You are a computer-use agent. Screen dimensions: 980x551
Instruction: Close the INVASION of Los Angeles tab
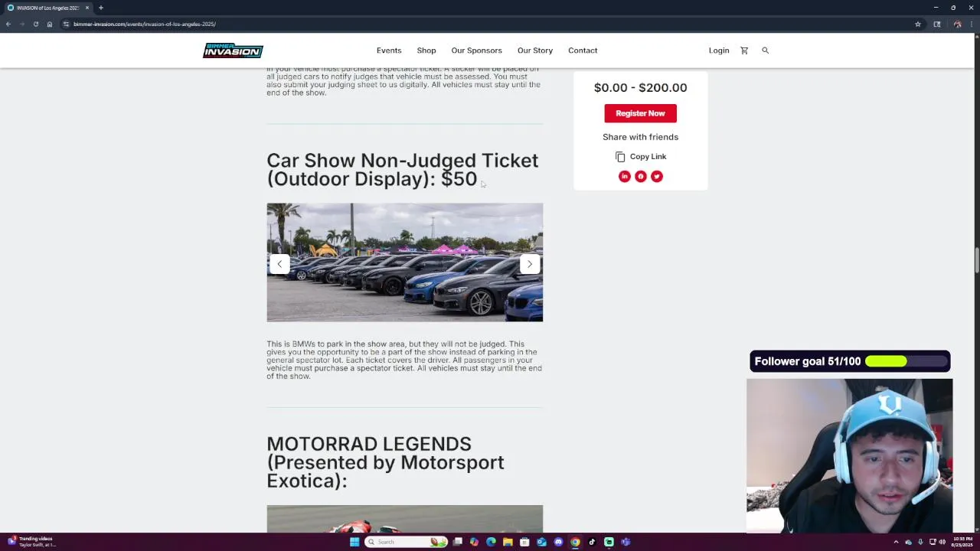87,8
